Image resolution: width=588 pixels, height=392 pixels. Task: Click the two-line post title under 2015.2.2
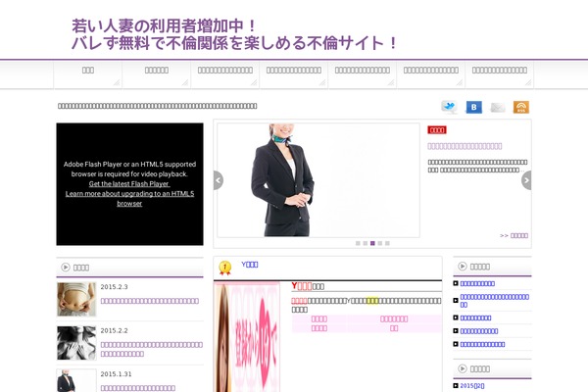[152, 349]
